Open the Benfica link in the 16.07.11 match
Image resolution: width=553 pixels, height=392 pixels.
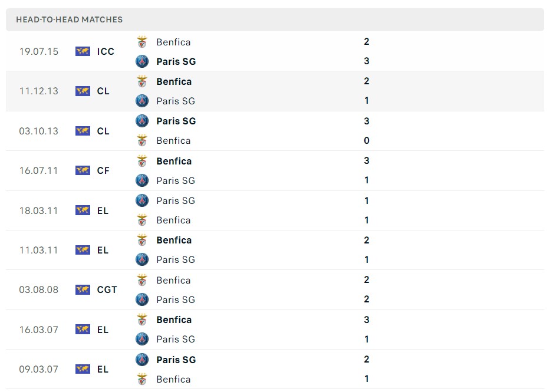173,160
